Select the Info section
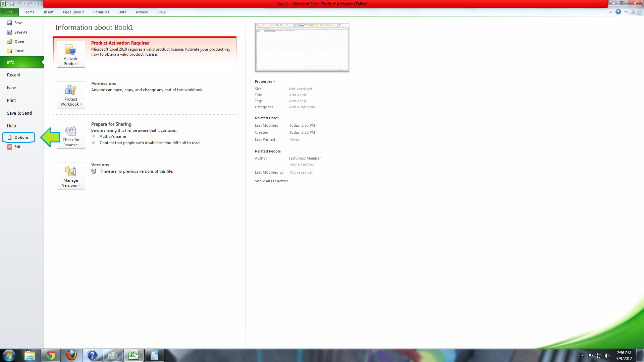Viewport: 644px width, 362px height. (22, 62)
